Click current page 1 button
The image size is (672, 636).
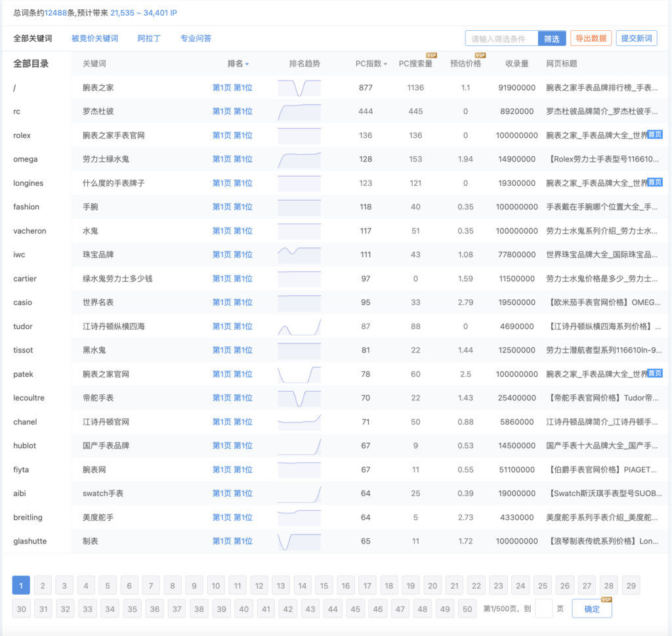[x=21, y=585]
